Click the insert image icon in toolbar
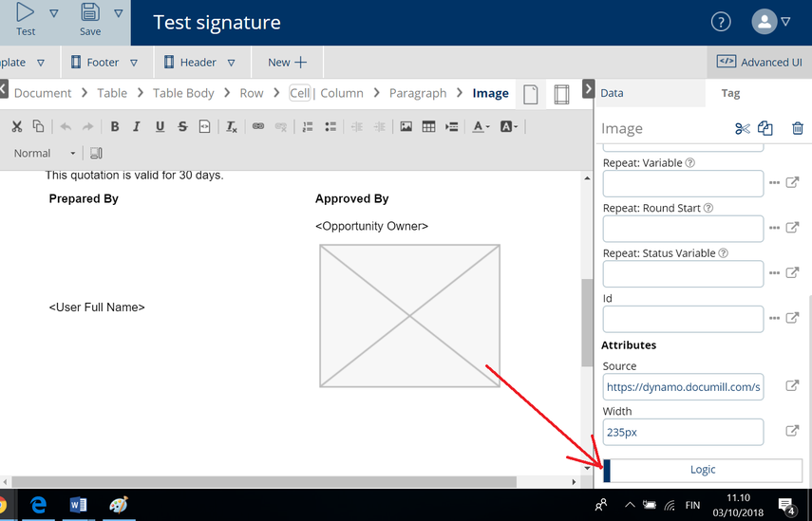812x521 pixels. pos(406,126)
